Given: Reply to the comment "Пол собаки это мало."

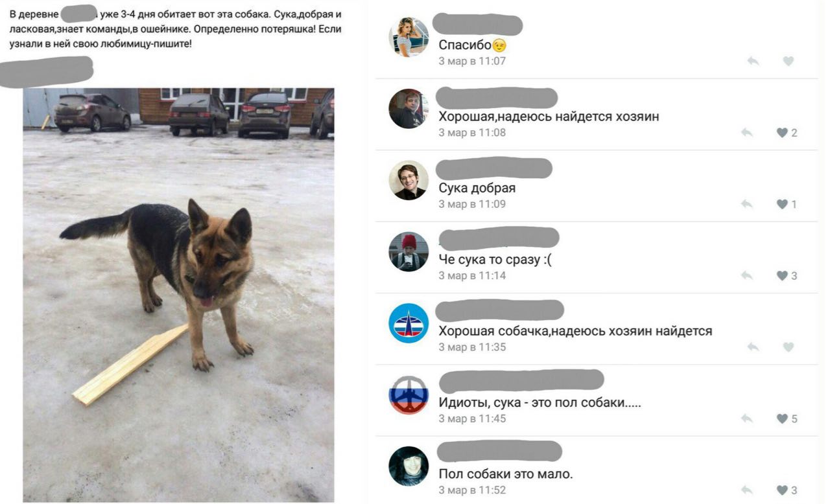Looking at the screenshot, I should pyautogui.click(x=747, y=490).
